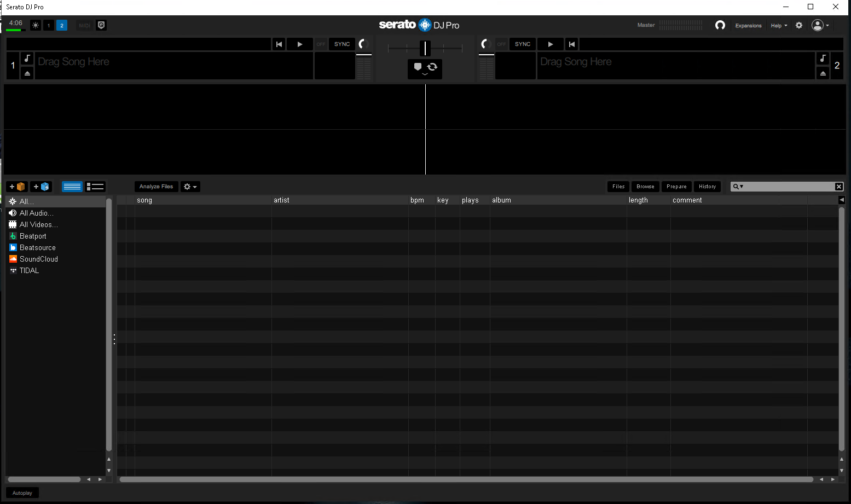Jump to track start on deck 2
Viewport: 851px width, 504px height.
[x=572, y=44]
